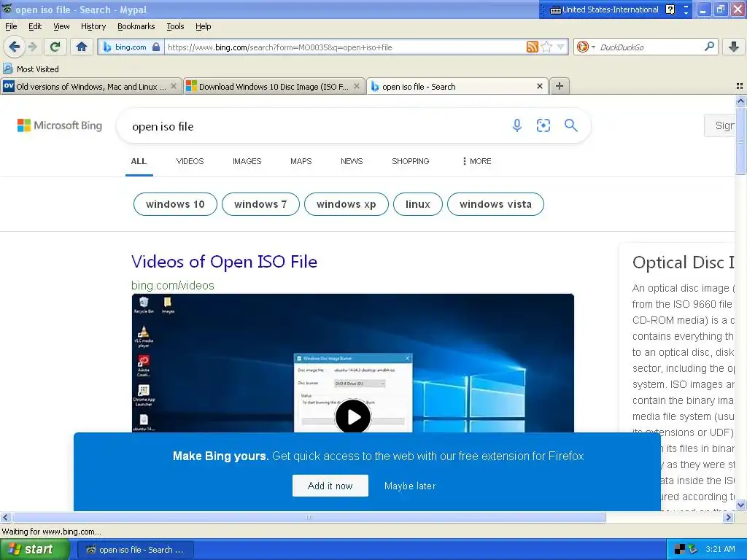Click Add it now in Bing banner
This screenshot has height=560, width=747.
(x=330, y=486)
